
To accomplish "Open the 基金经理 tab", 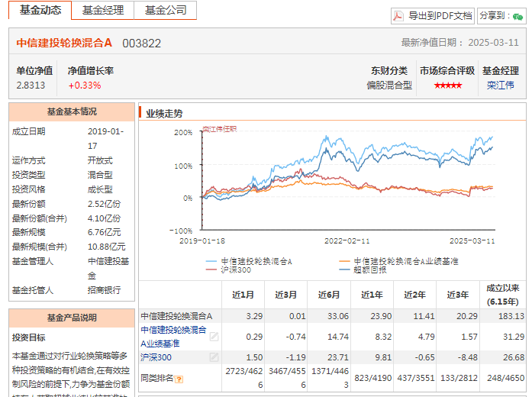I will 103,10.
